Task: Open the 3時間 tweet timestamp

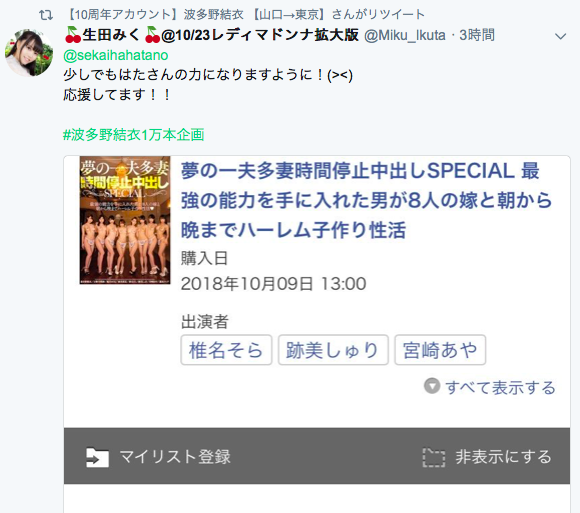Action: coord(477,36)
